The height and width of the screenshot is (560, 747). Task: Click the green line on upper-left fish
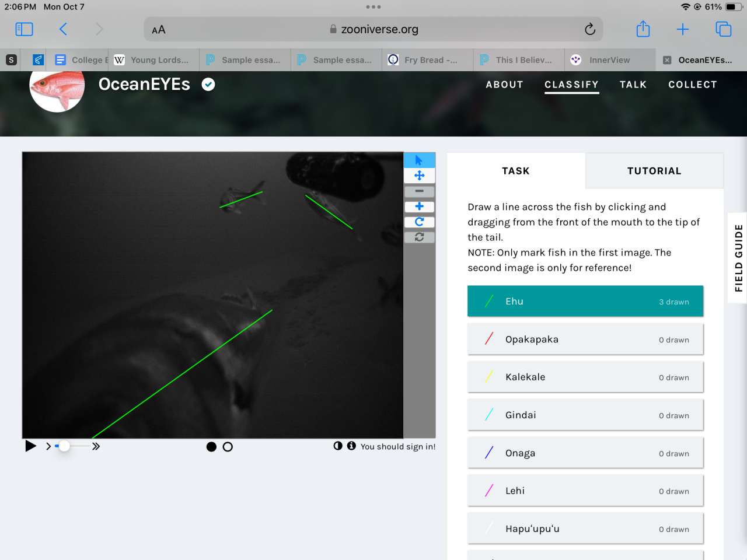pos(240,199)
